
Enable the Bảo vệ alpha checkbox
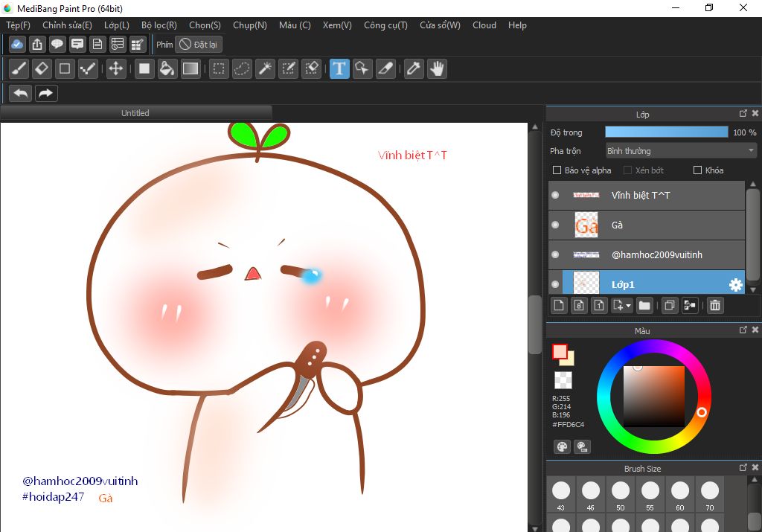coord(557,170)
